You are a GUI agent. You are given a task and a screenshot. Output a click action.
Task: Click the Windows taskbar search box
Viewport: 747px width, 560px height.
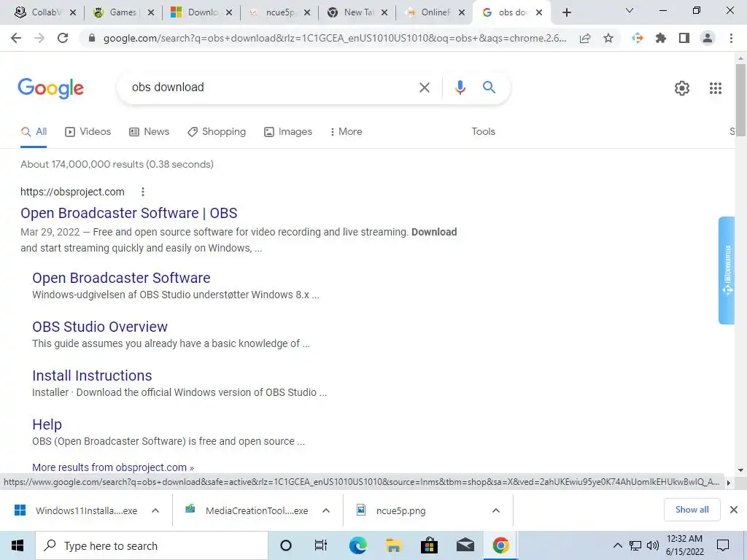(x=152, y=545)
